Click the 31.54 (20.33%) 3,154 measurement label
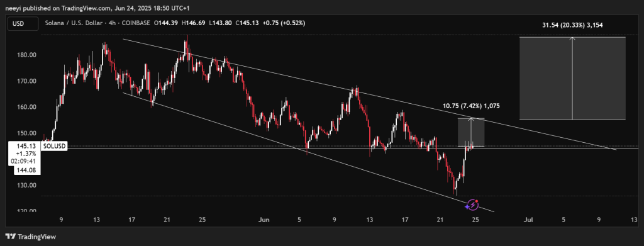Viewport: 644px width, 246px height. (x=572, y=25)
